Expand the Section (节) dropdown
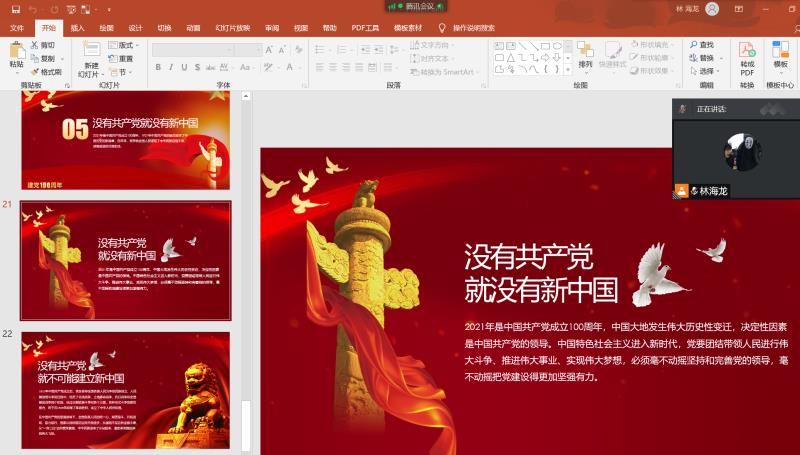This screenshot has height=455, width=800. click(120, 72)
